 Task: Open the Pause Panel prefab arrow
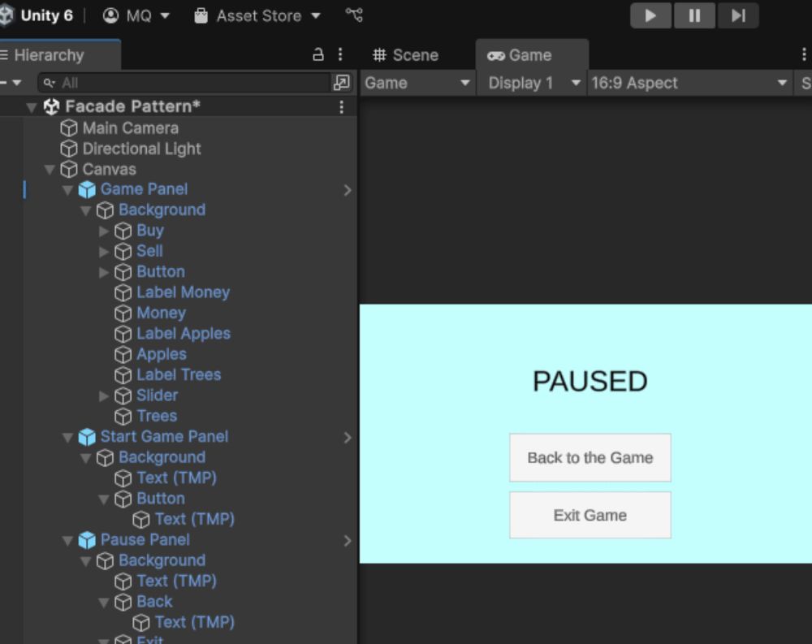[x=348, y=541]
